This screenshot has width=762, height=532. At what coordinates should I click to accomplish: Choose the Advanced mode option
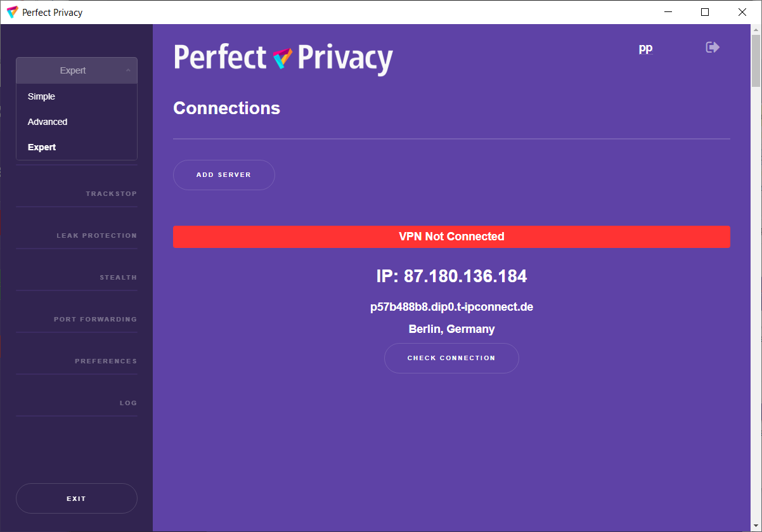[x=48, y=122]
